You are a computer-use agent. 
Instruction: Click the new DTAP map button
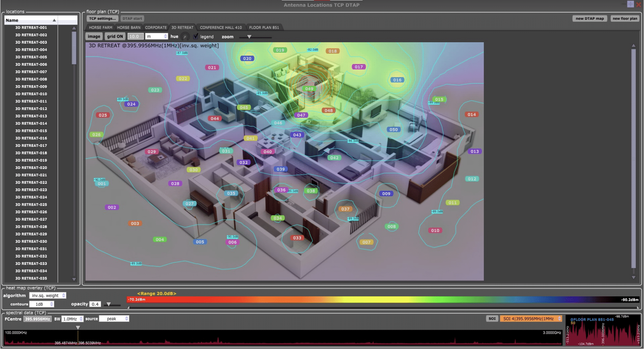589,19
